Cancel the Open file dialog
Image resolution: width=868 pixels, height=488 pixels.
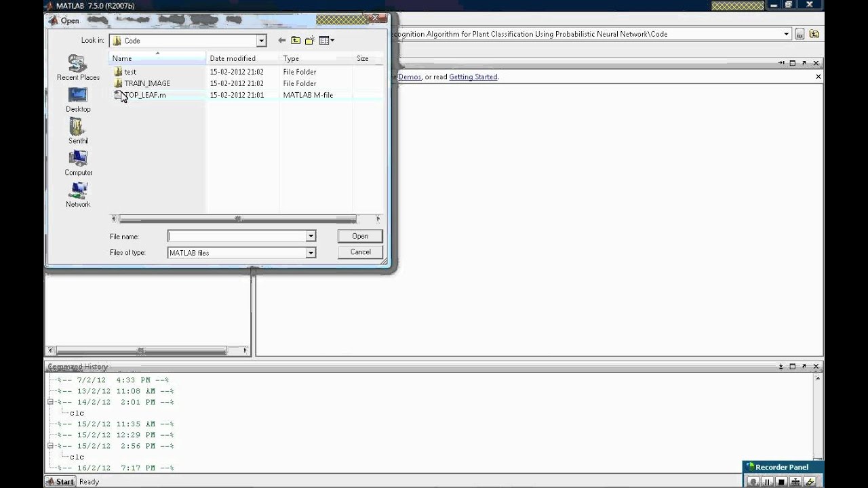point(360,251)
